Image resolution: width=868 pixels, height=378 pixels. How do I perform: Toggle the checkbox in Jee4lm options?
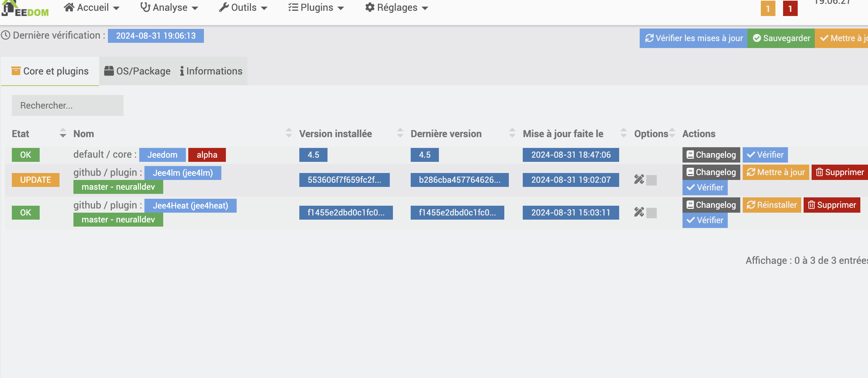pyautogui.click(x=652, y=180)
